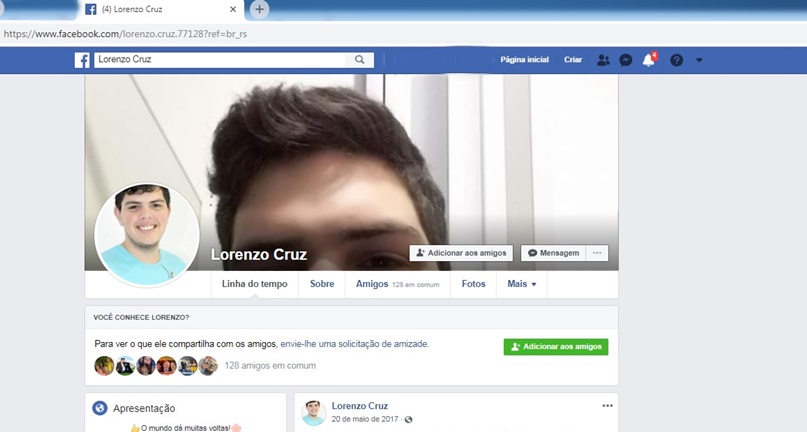Open the Amigos tab

[372, 284]
